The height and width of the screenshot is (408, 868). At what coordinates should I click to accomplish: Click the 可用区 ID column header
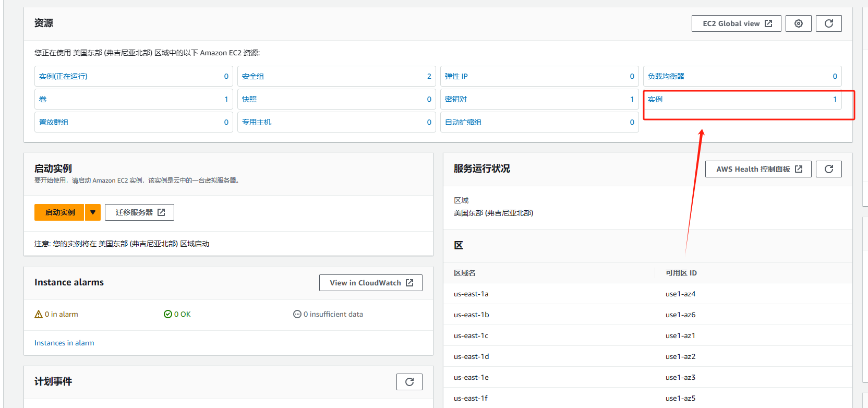681,273
